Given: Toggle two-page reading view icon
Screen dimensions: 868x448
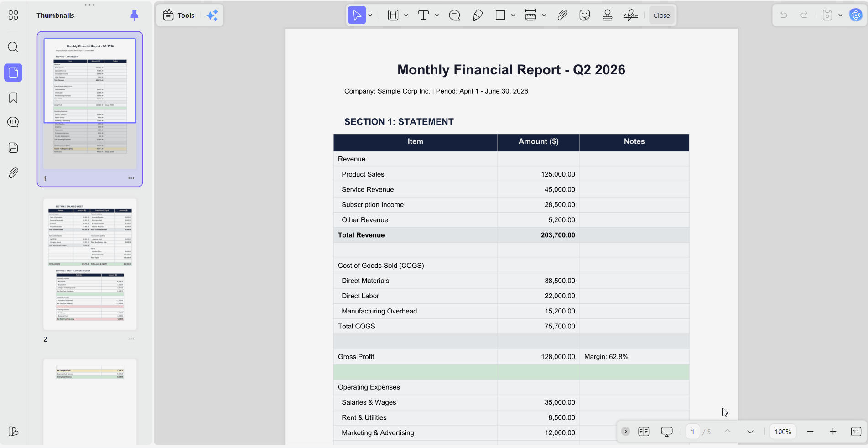Looking at the screenshot, I should click(644, 432).
